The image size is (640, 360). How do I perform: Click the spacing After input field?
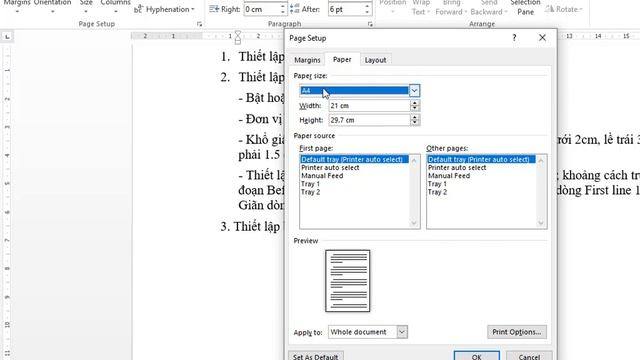346,9
